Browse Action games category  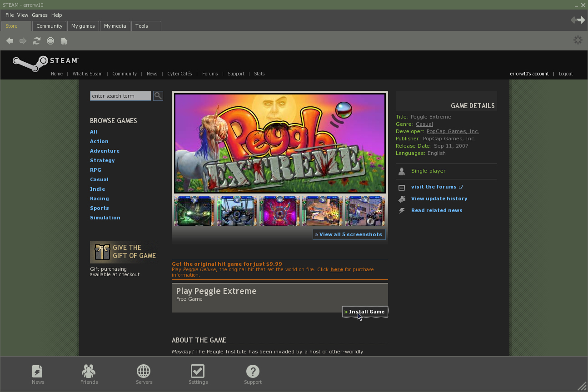pyautogui.click(x=99, y=141)
